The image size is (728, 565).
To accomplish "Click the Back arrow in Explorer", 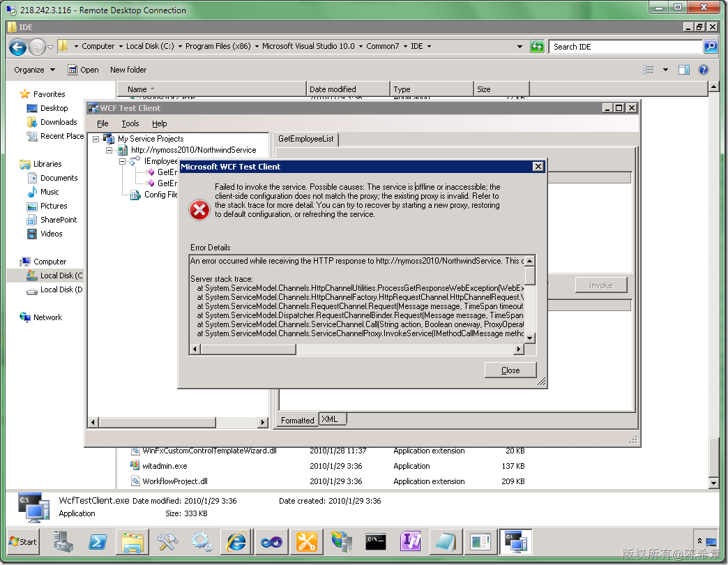I will point(17,47).
